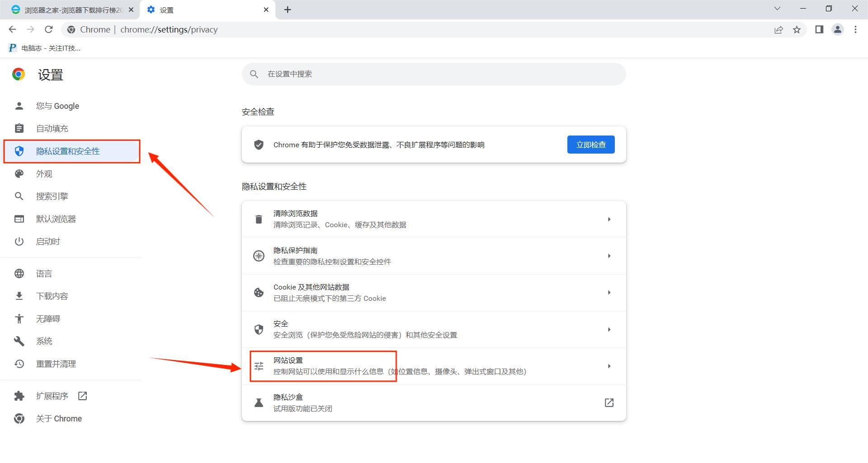Image resolution: width=868 pixels, height=463 pixels.
Task: Open Chrome three-dot menu
Action: click(x=855, y=29)
